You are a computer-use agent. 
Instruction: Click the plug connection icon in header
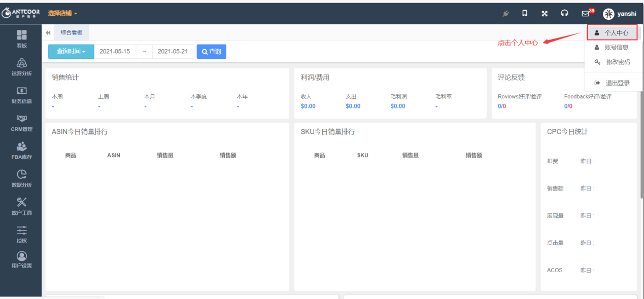505,14
